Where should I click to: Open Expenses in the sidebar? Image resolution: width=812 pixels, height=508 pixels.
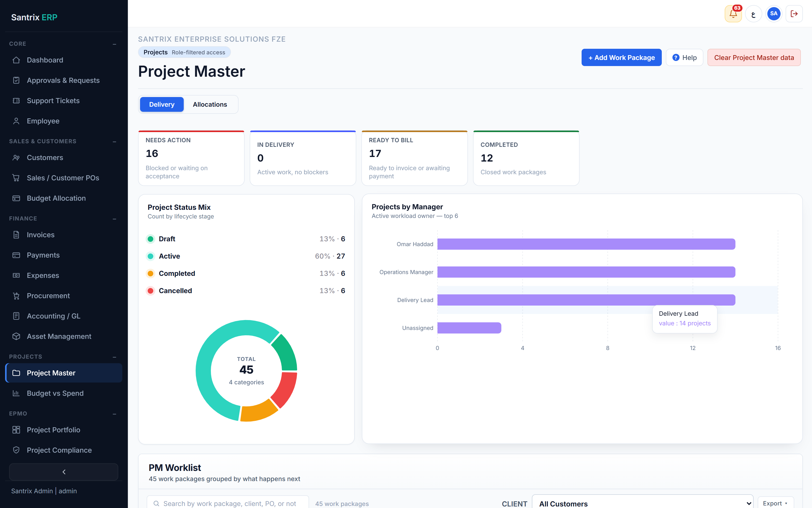coord(64,276)
